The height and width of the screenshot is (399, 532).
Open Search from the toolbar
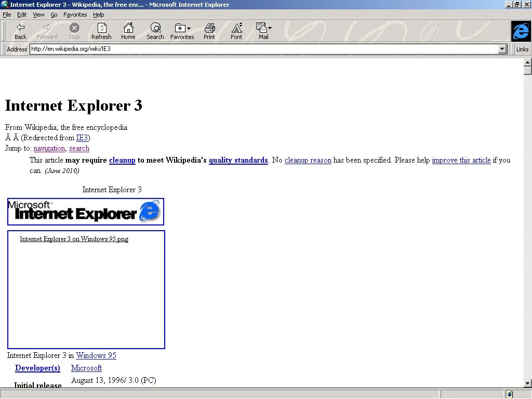(155, 31)
